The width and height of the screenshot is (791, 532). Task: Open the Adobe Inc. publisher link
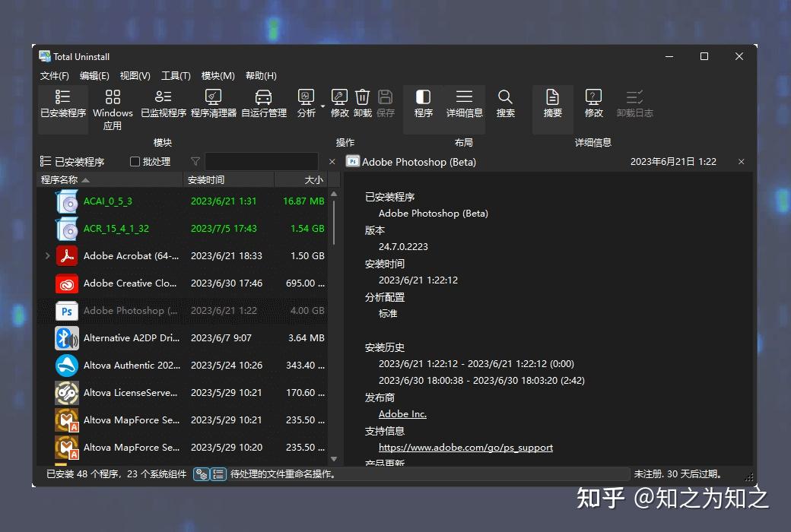402,414
